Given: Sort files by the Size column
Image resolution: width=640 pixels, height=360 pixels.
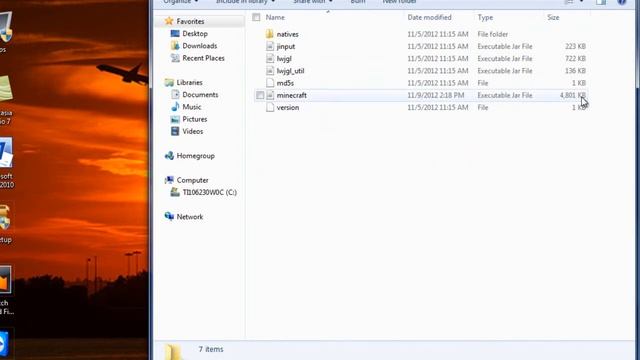Looking at the screenshot, I should (553, 18).
